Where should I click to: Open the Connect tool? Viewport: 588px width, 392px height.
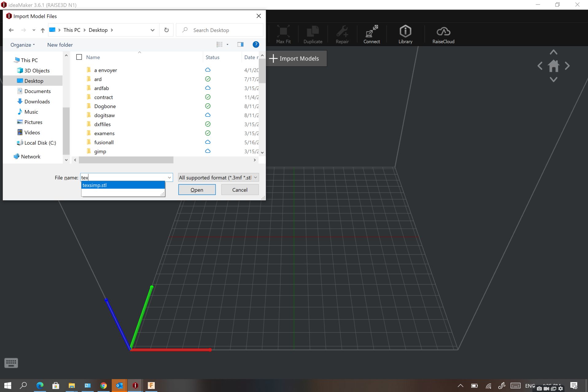click(x=372, y=34)
